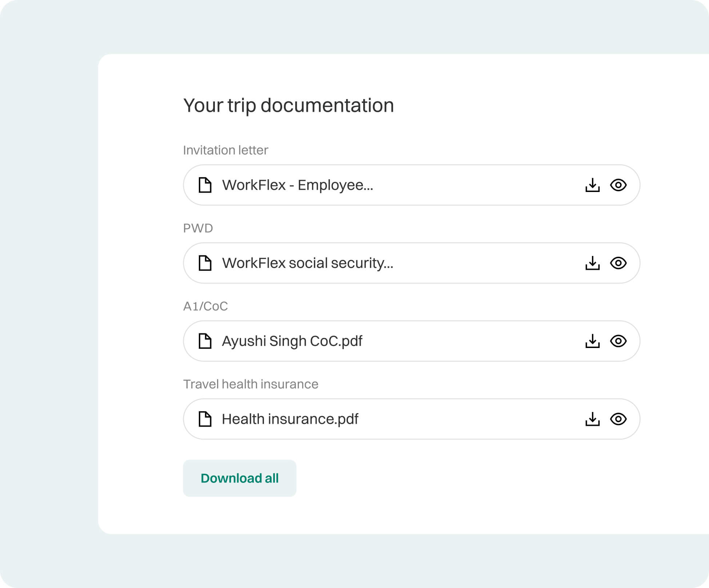Click the A1/CoC section label
Screen dimensions: 709x588
pyautogui.click(x=205, y=306)
